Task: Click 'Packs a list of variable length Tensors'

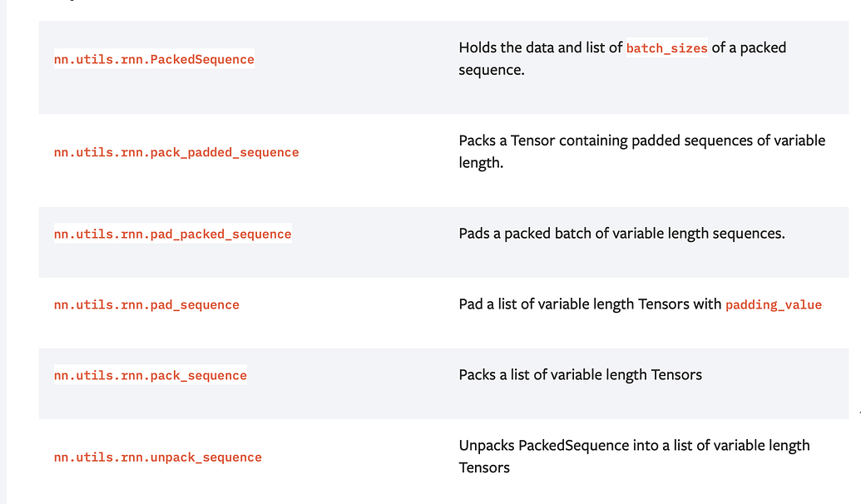Action: 580,375
